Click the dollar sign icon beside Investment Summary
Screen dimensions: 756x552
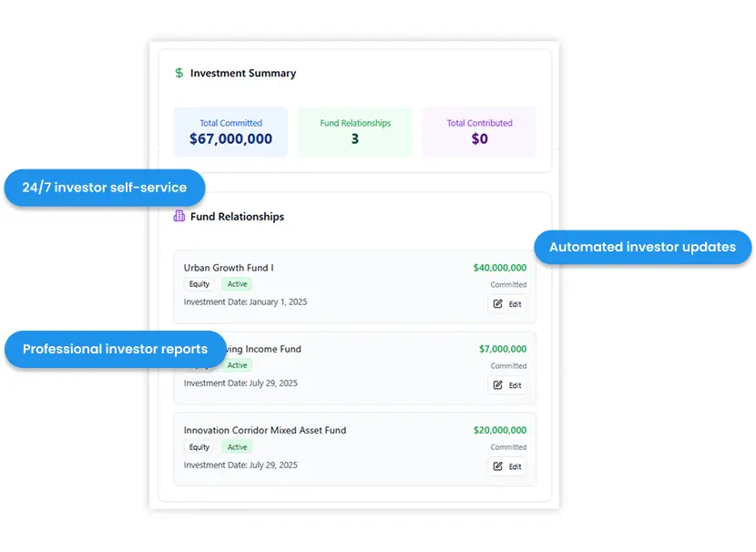click(x=179, y=73)
